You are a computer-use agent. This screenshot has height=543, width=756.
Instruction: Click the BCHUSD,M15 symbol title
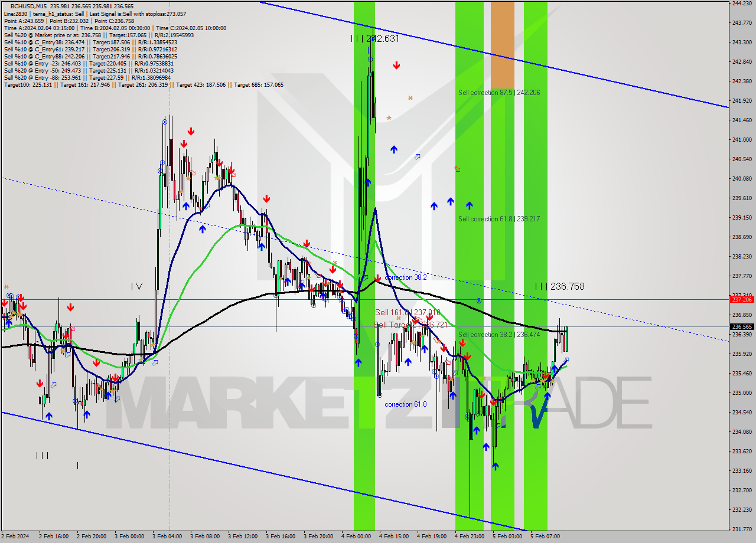28,6
